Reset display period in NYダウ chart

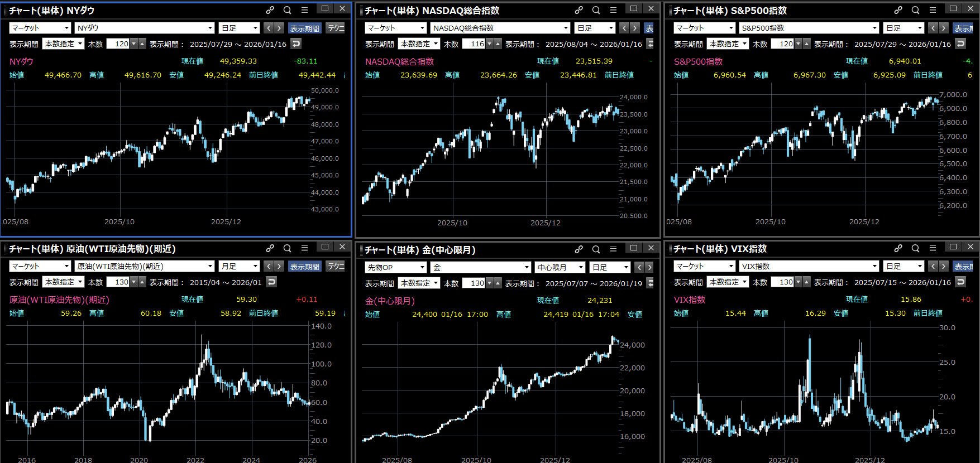pos(296,44)
